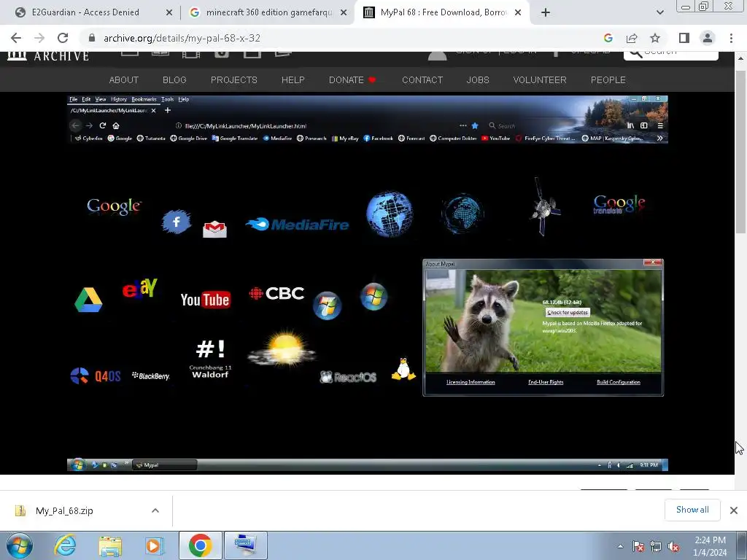Click the muted volume tray icon
The width and height of the screenshot is (747, 560).
tap(673, 546)
